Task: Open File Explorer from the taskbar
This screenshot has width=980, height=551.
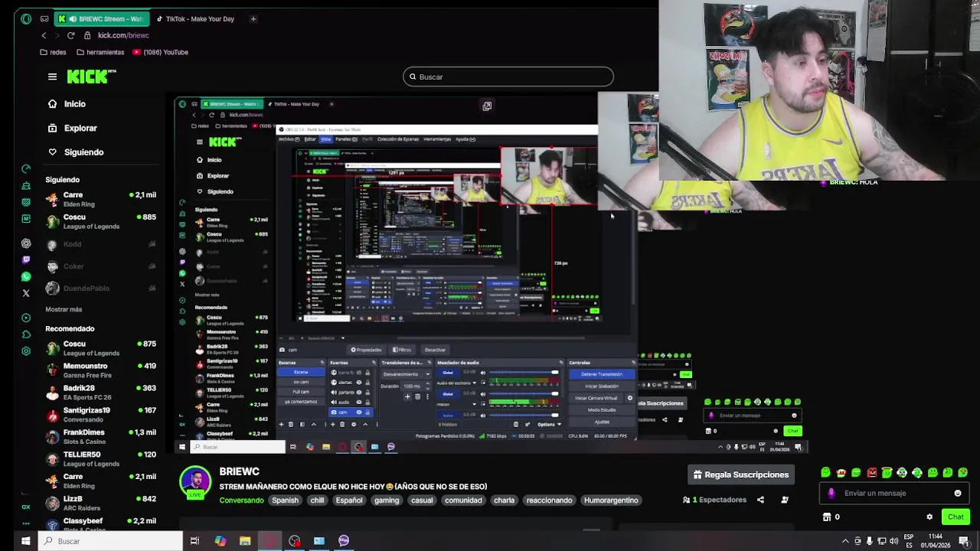Action: [x=245, y=541]
